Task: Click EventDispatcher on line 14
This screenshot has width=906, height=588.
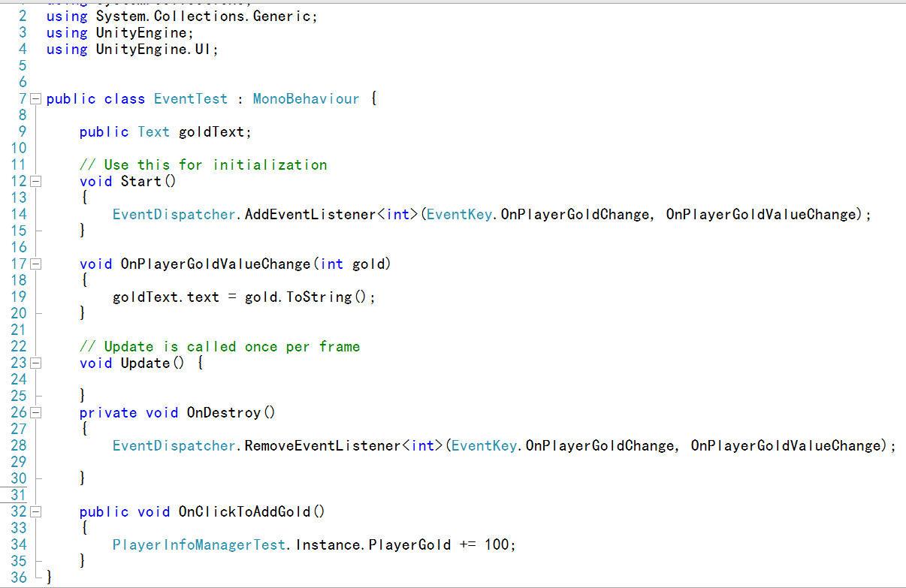Action: point(174,215)
